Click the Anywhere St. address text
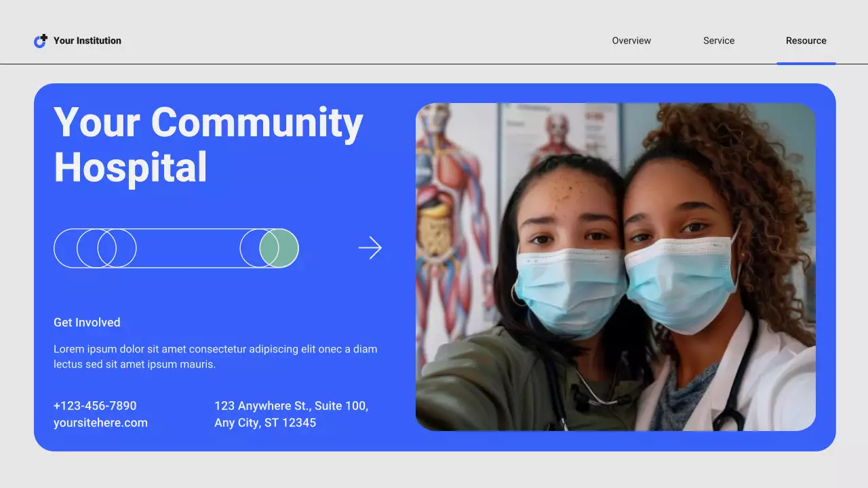Image resolution: width=868 pixels, height=488 pixels. (292, 405)
